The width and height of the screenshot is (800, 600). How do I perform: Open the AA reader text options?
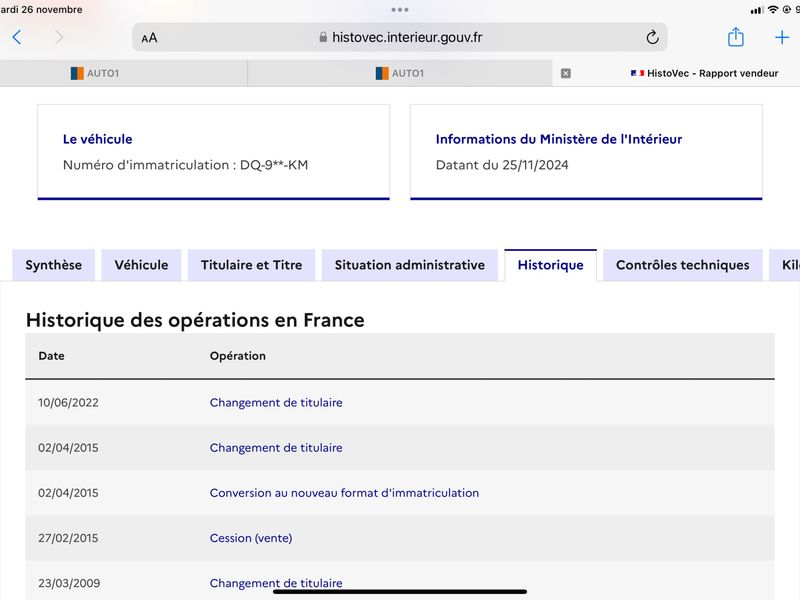tap(149, 38)
